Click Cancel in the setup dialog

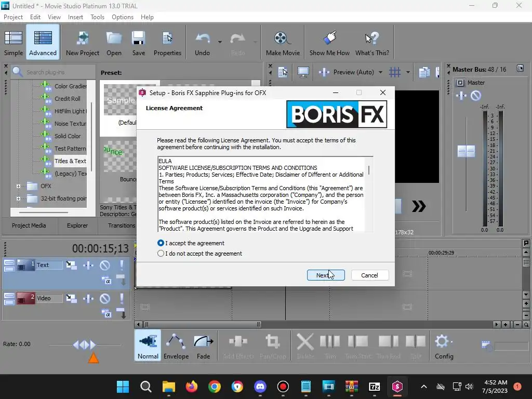tap(369, 275)
